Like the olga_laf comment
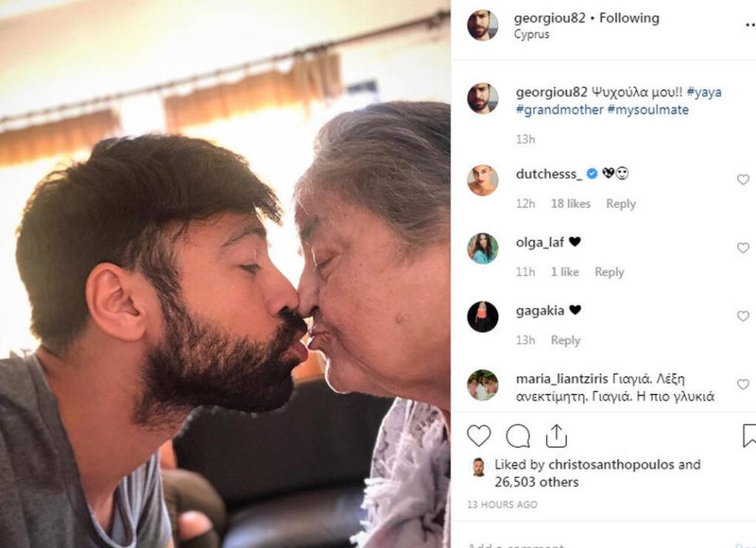The width and height of the screenshot is (756, 548). [x=743, y=248]
